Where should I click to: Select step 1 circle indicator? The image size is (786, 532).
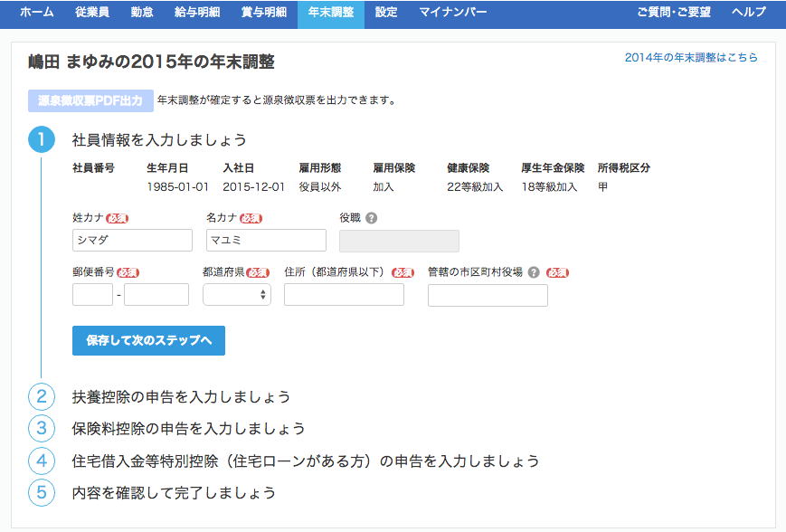point(42,139)
